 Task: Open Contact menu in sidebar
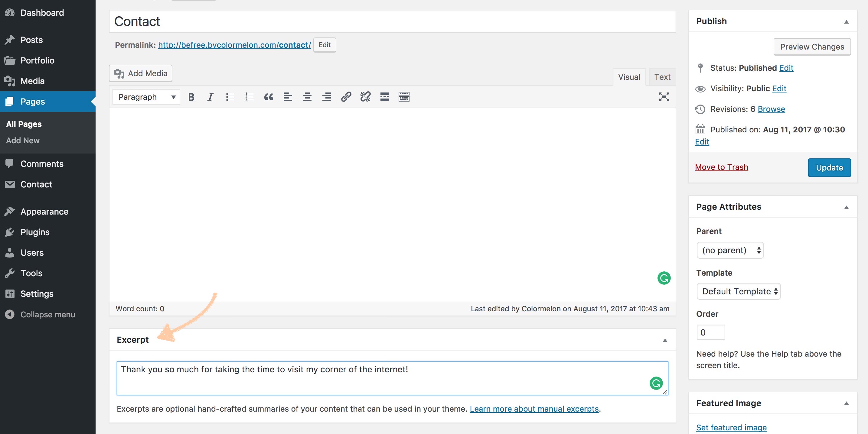pyautogui.click(x=48, y=184)
